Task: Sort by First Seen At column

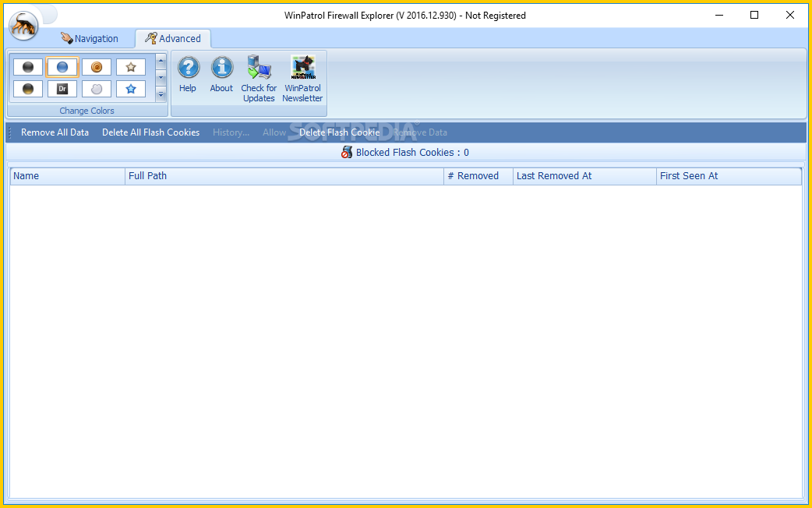Action: tap(729, 176)
